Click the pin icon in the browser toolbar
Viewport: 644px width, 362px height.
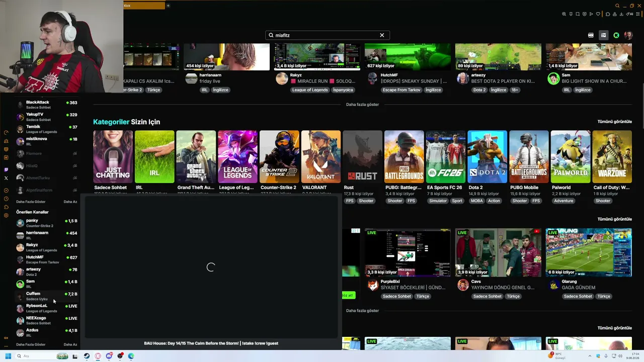pos(571,14)
